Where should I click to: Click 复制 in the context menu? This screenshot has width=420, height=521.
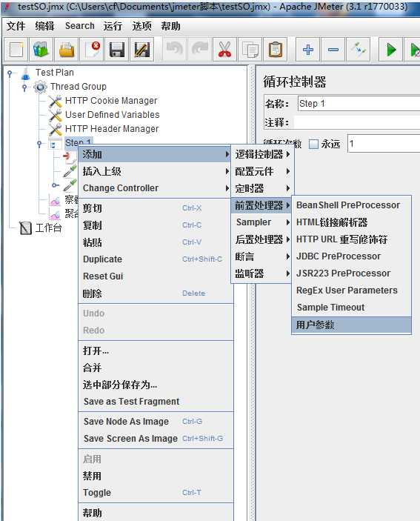[x=156, y=225]
